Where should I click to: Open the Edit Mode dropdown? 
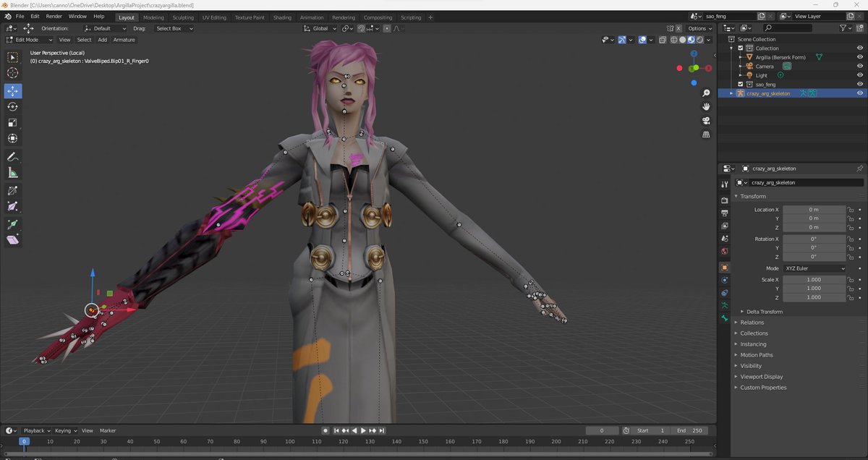coord(30,40)
